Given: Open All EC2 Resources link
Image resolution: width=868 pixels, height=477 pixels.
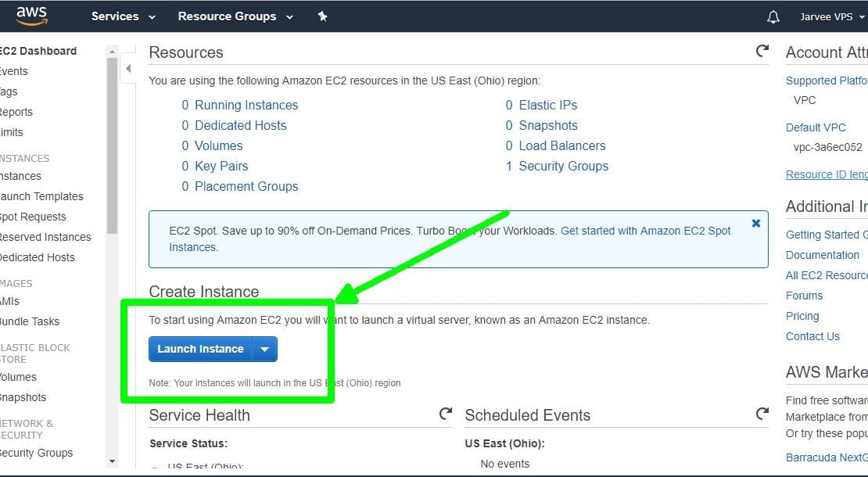Looking at the screenshot, I should tap(827, 275).
